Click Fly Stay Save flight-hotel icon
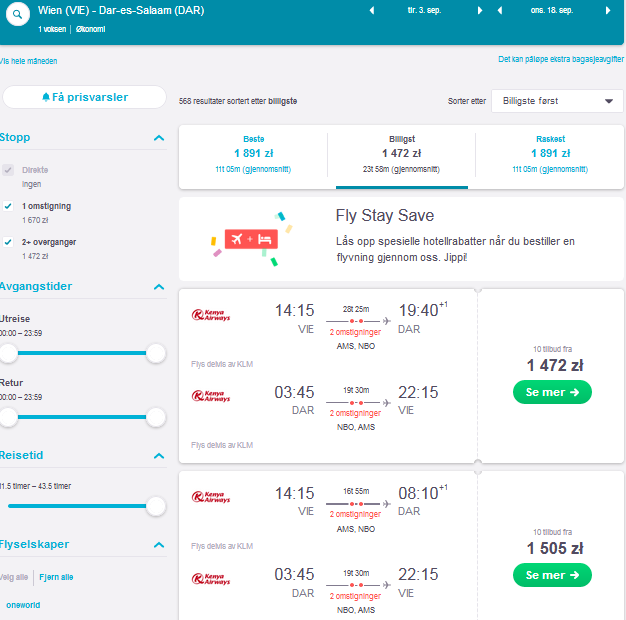 (x=251, y=239)
